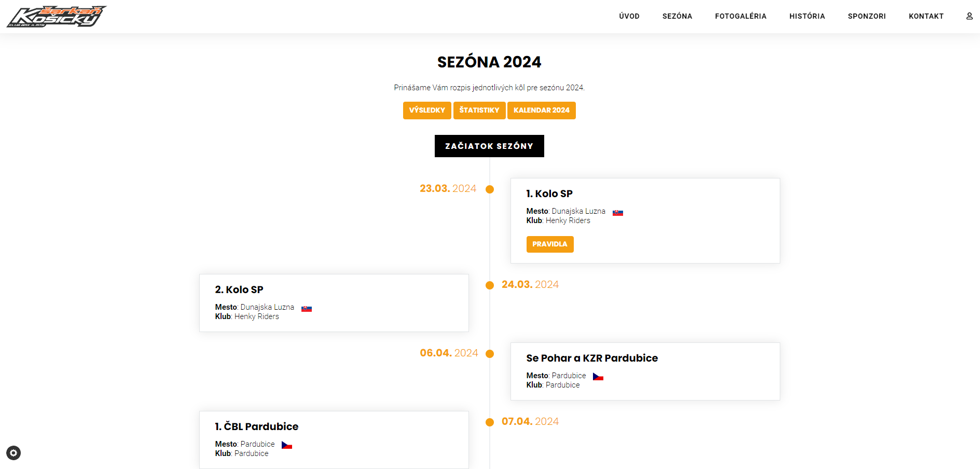Open the Štatistiky button
The width and height of the screenshot is (980, 469).
point(479,110)
